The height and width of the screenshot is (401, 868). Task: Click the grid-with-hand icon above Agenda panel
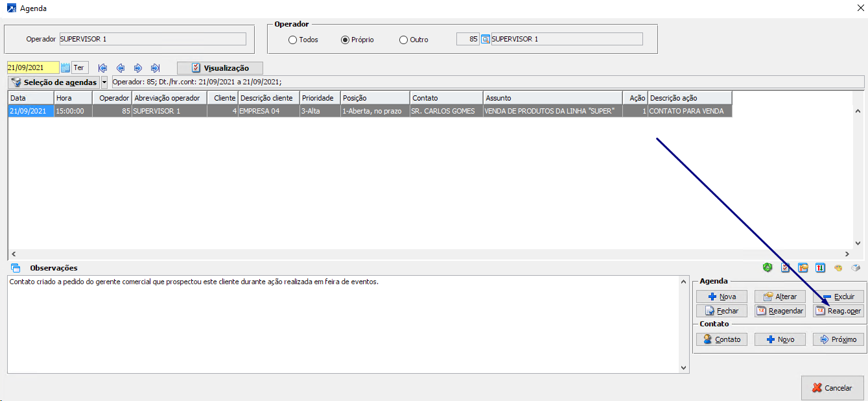(x=803, y=267)
